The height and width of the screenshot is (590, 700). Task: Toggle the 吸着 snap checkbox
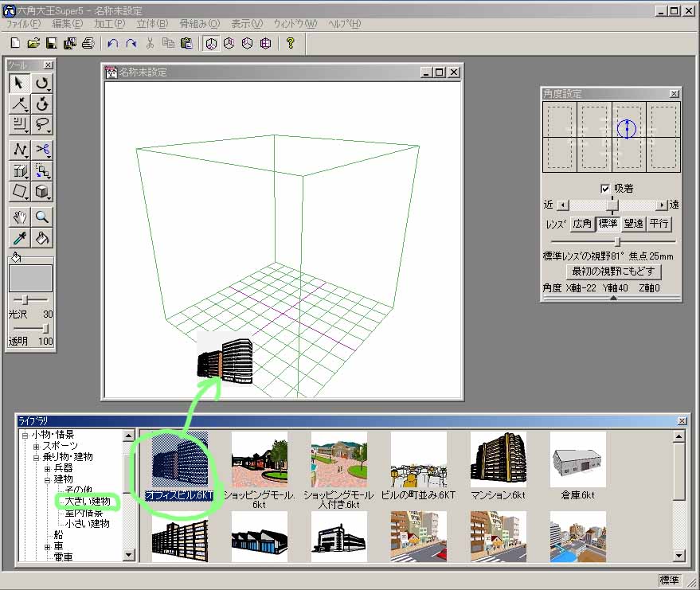pyautogui.click(x=605, y=189)
